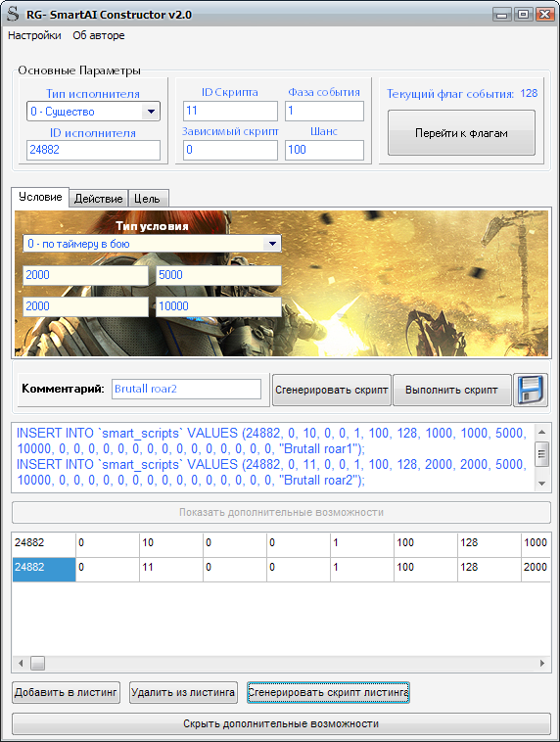This screenshot has height=742, width=560.
Task: Open the Об авторе menu
Action: [x=99, y=35]
